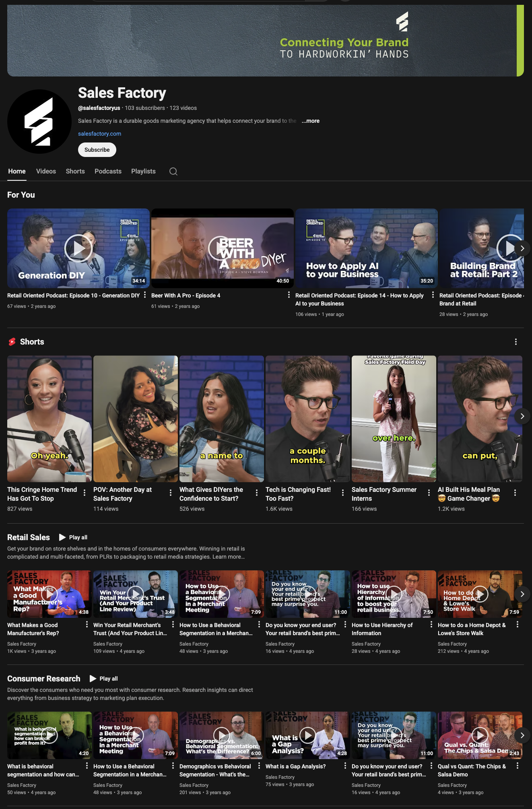The image size is (532, 809).
Task: Click the @salesfactoryus handle text
Action: 99,108
